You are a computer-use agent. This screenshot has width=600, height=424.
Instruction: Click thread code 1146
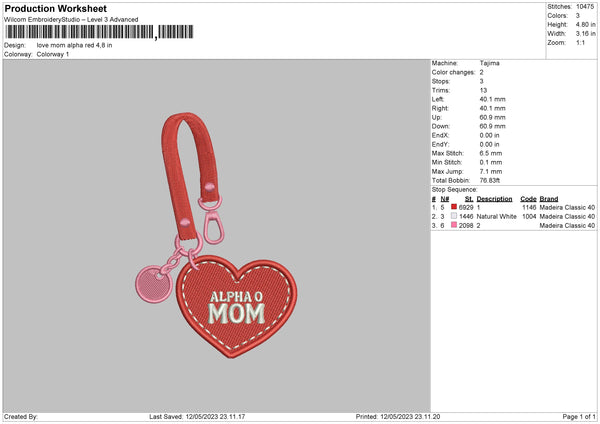coord(529,207)
